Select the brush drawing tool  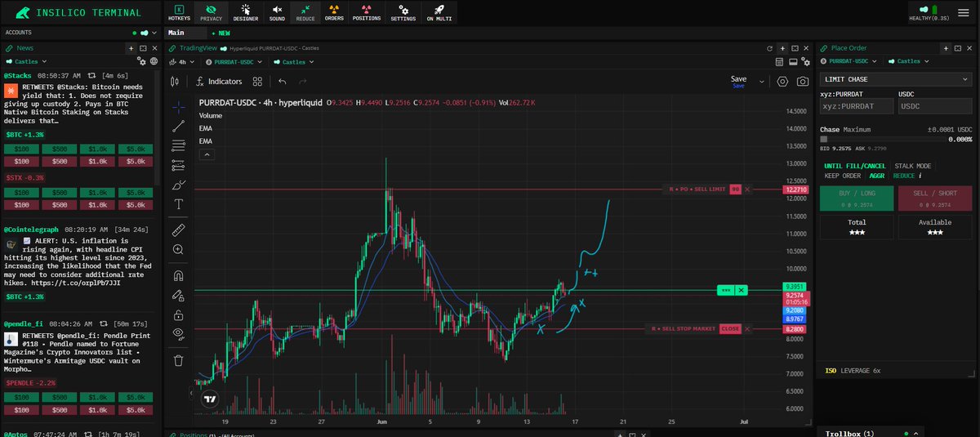click(x=179, y=185)
